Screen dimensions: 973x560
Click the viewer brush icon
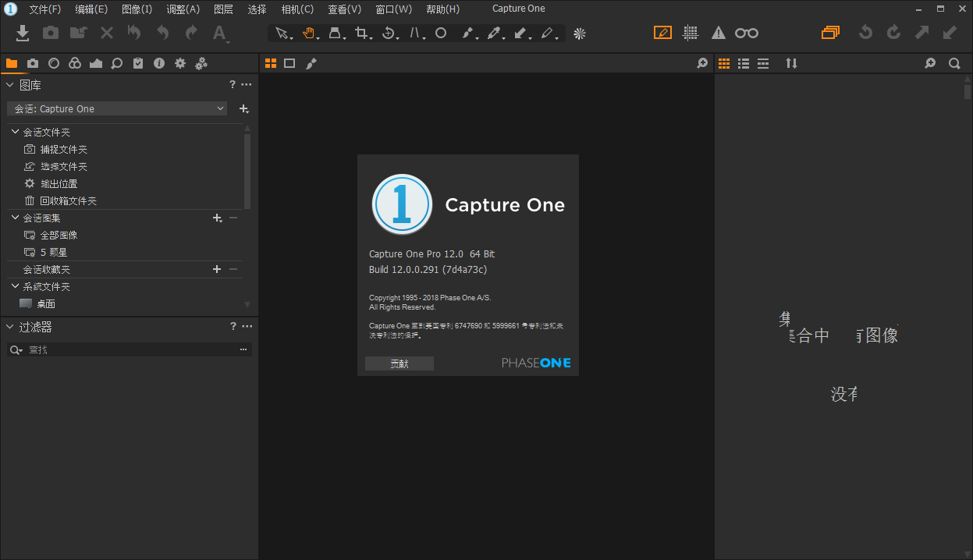[x=311, y=63]
